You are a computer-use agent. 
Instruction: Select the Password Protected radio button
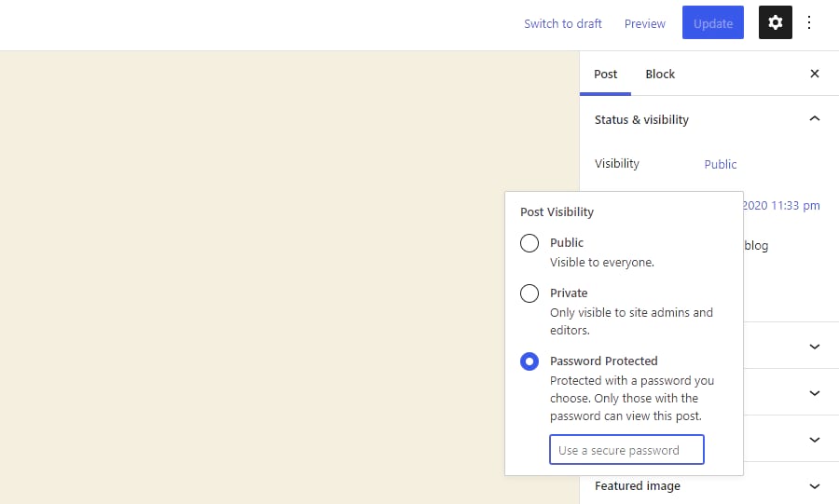pos(530,361)
